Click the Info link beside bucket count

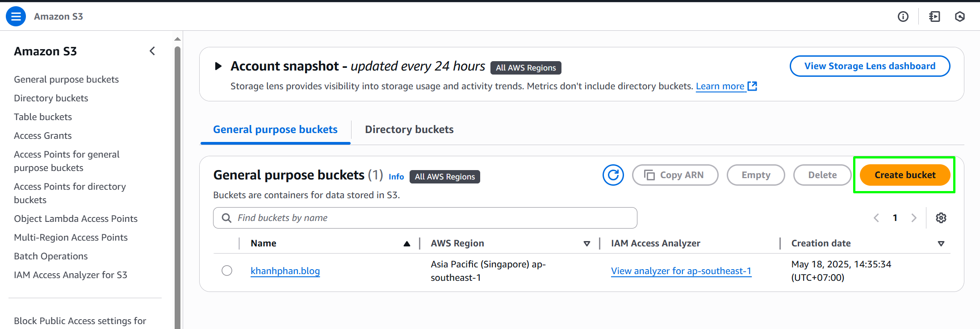[396, 177]
